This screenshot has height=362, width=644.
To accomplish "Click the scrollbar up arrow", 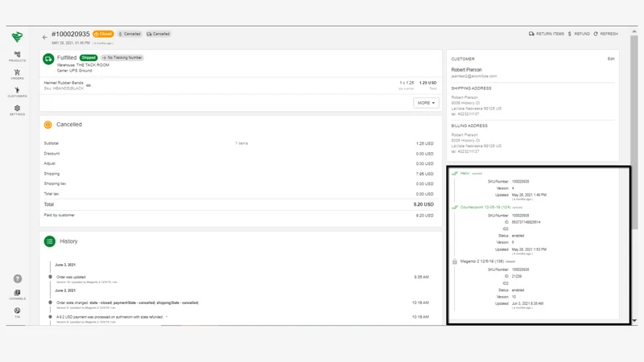I will (x=634, y=31).
